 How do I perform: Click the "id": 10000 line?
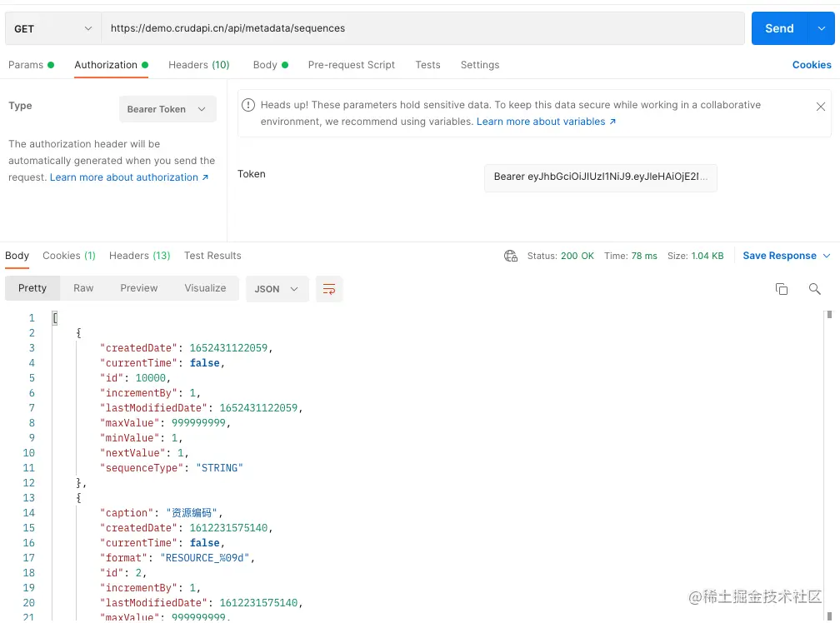tap(135, 378)
